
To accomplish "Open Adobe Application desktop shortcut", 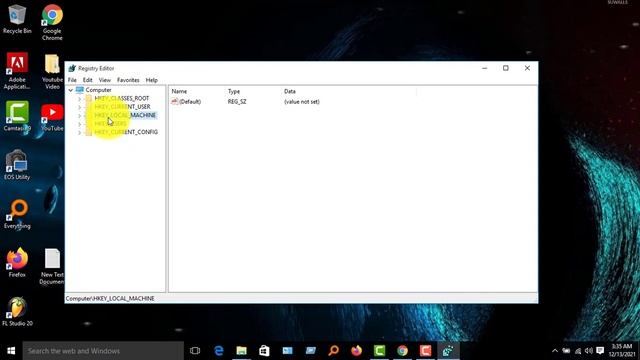I will (17, 71).
